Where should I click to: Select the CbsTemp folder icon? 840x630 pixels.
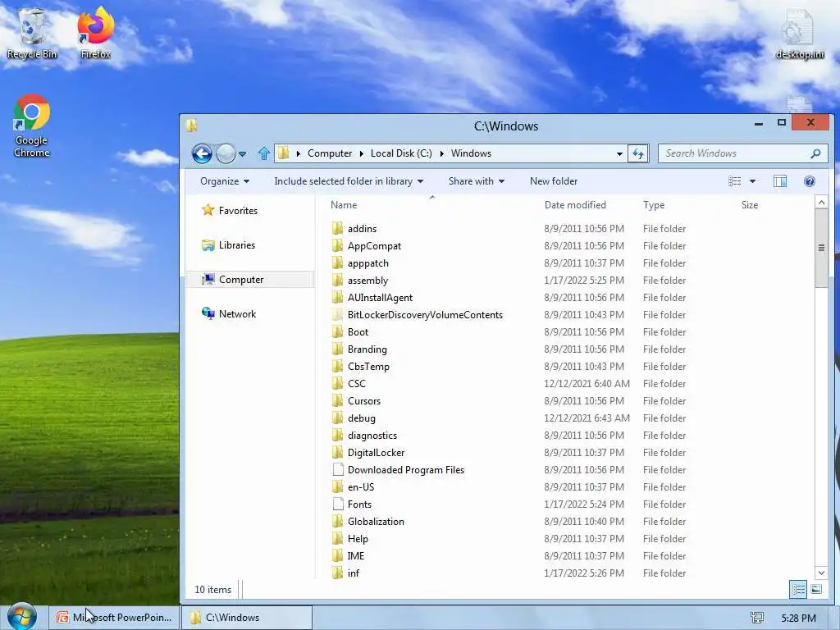(x=337, y=367)
